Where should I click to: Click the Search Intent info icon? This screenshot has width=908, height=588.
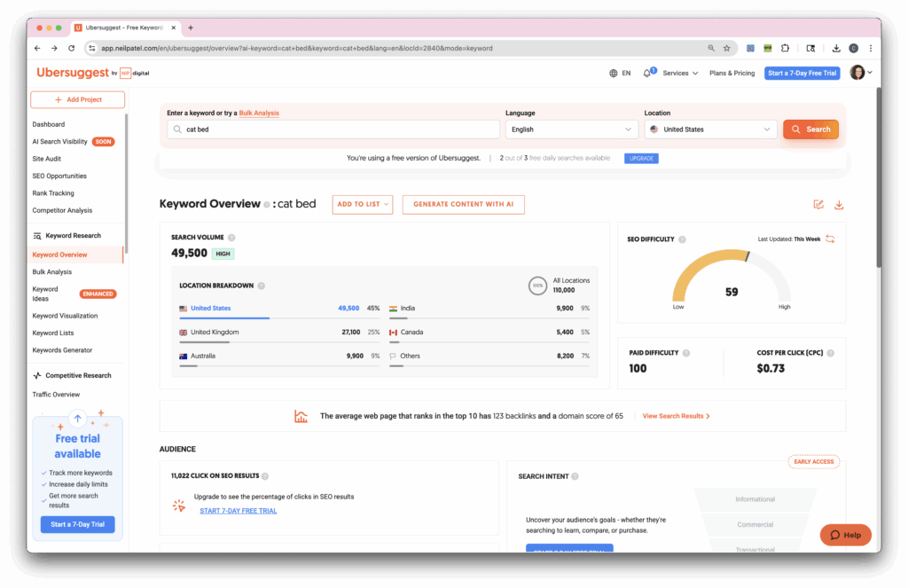tap(575, 476)
